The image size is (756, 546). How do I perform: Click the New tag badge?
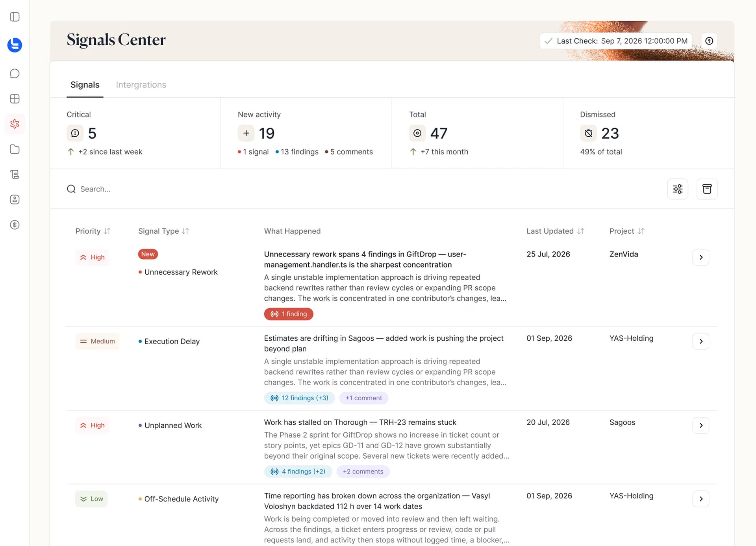[148, 254]
